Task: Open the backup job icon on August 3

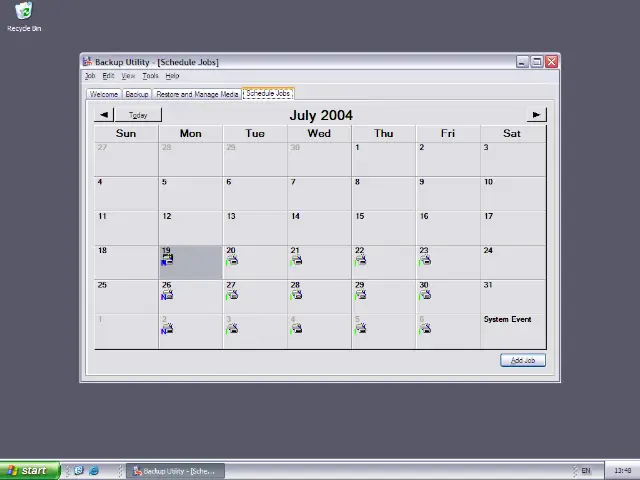Action: pos(232,329)
